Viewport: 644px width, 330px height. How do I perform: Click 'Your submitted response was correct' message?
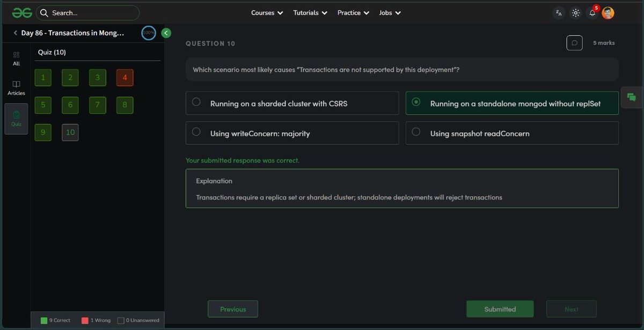pyautogui.click(x=243, y=160)
